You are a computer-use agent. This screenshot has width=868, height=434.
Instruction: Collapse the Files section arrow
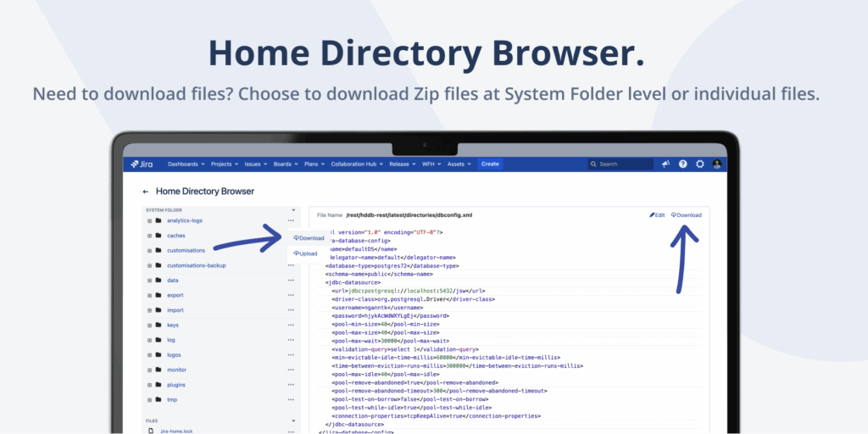click(x=293, y=420)
